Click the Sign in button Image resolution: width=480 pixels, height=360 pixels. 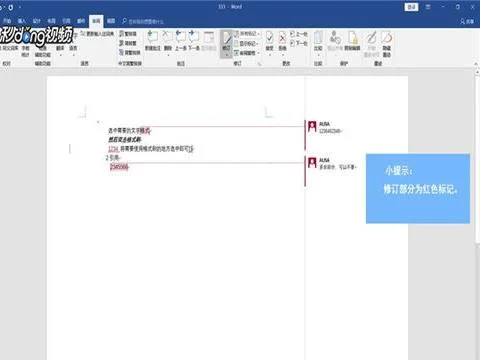[411, 7]
